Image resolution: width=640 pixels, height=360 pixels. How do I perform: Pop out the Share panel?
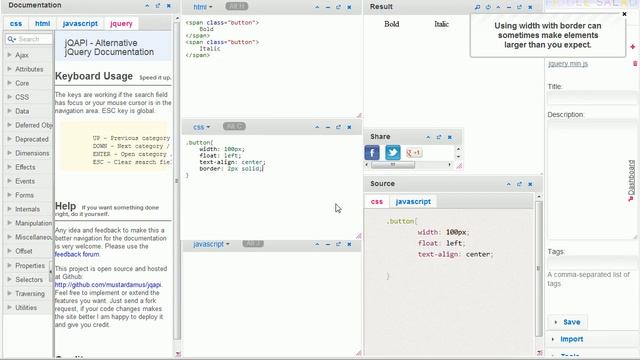(439, 137)
